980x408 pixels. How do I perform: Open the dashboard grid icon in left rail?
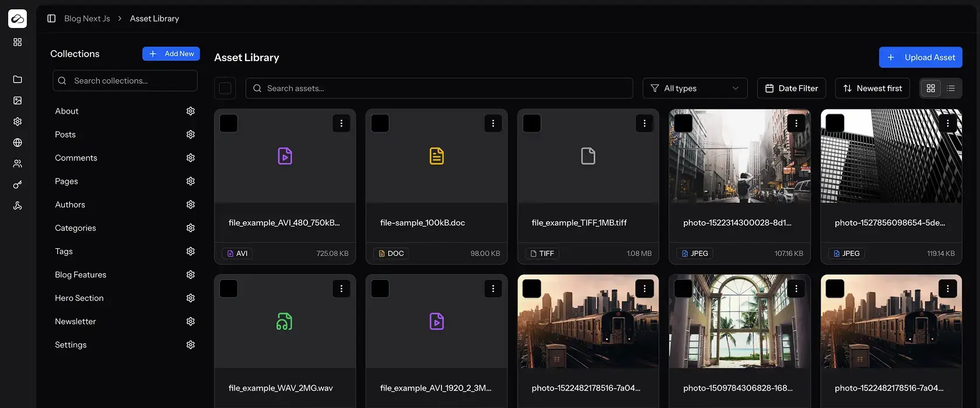point(17,43)
